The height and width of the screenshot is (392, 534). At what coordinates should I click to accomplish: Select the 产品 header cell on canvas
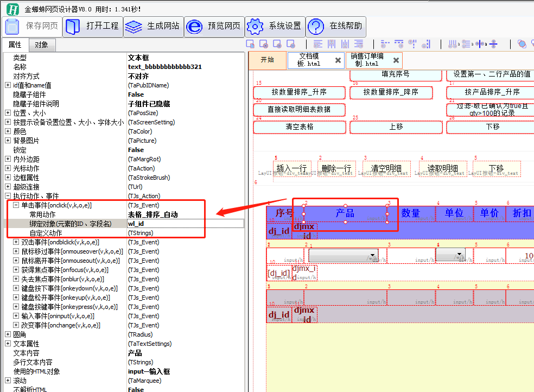point(345,213)
